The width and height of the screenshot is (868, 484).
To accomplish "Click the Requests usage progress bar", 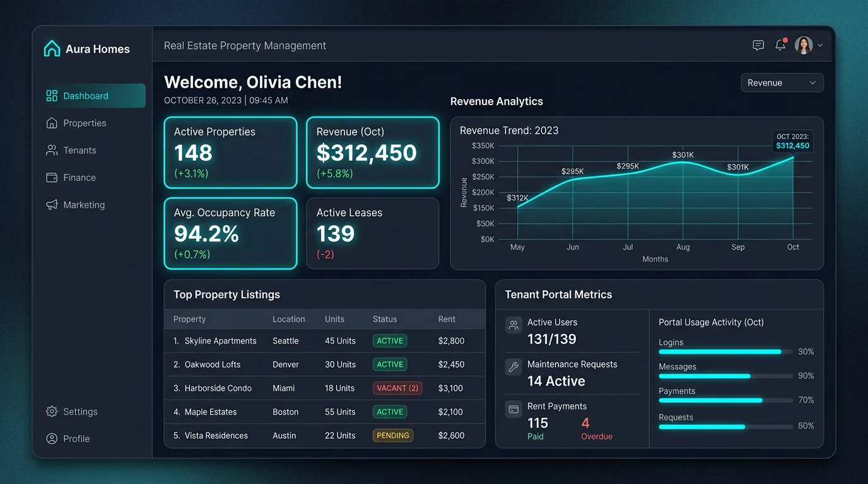I will [x=725, y=427].
